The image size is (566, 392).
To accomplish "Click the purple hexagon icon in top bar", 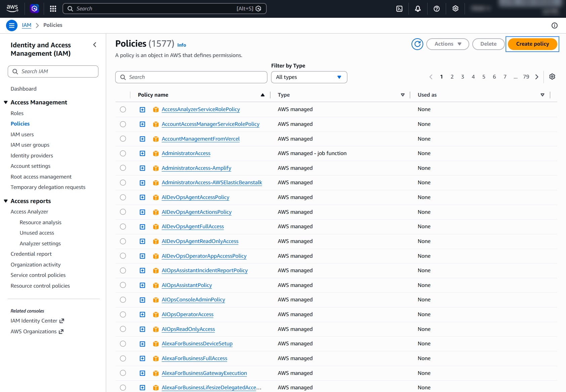I will pyautogui.click(x=34, y=9).
